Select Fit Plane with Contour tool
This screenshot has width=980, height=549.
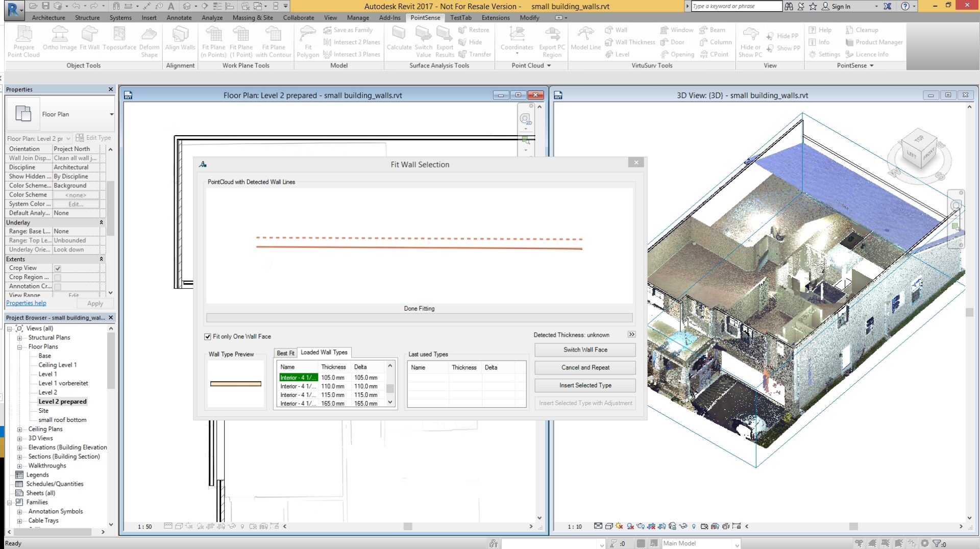pyautogui.click(x=273, y=42)
